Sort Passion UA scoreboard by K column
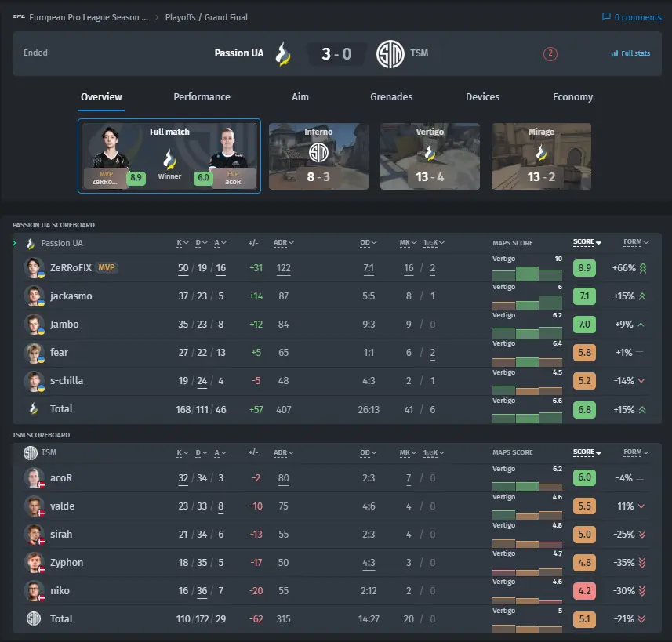 coord(183,243)
